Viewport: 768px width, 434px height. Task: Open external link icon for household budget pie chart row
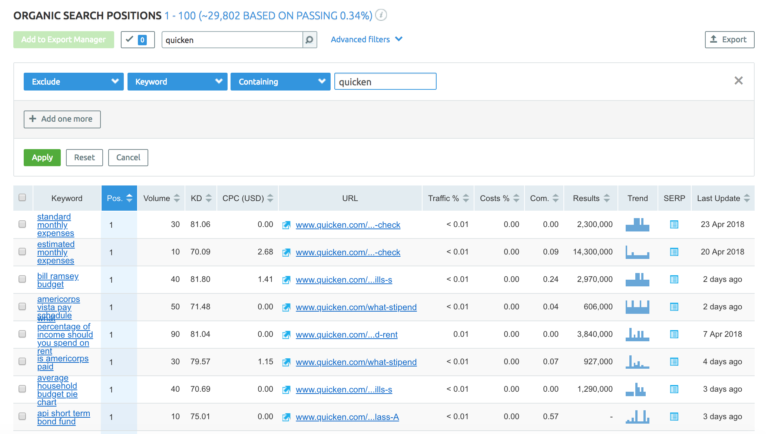click(x=286, y=389)
